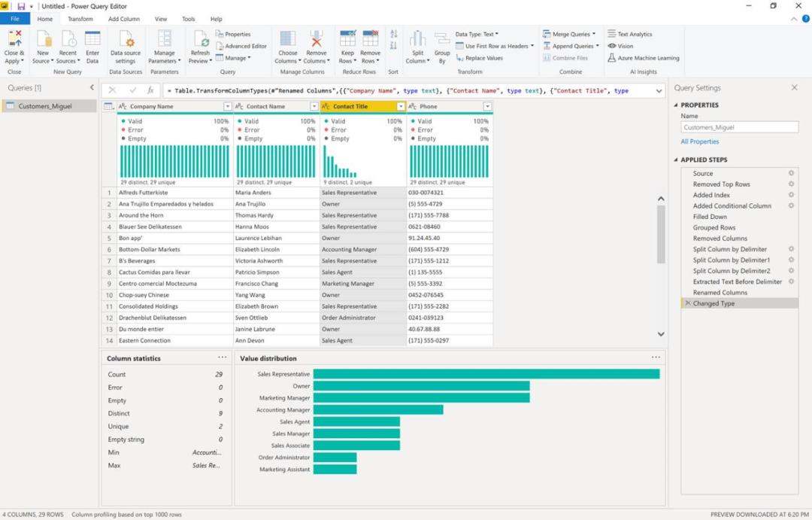Open the Advanced Editor
This screenshot has height=520, width=812.
[245, 45]
